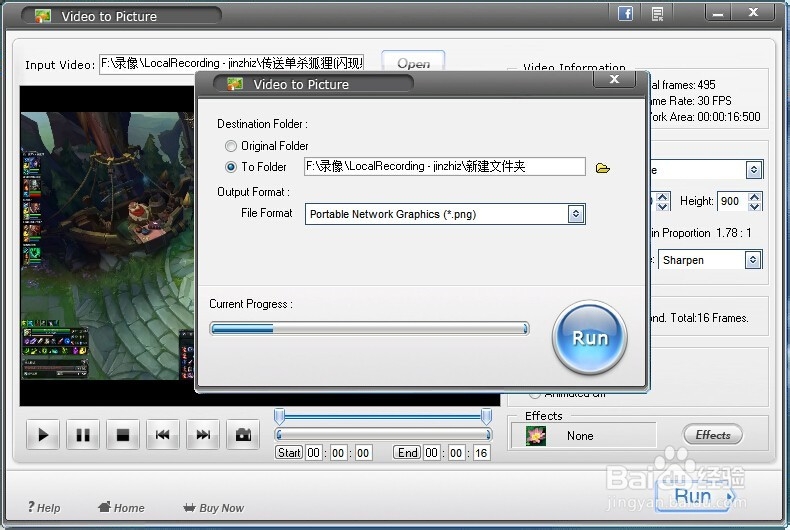Click the lotus effect thumbnail
Screen dimensions: 790x530
536,436
